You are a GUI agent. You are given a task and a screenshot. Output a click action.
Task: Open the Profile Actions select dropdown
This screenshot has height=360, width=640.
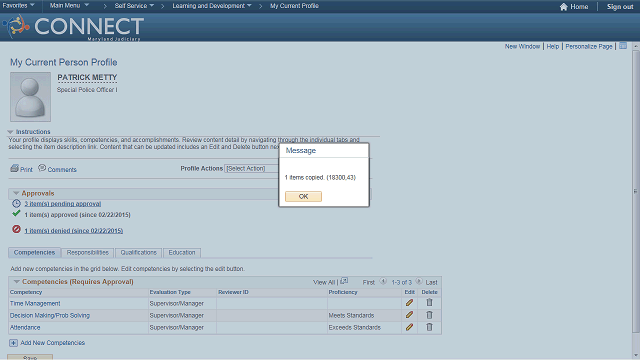(x=251, y=168)
